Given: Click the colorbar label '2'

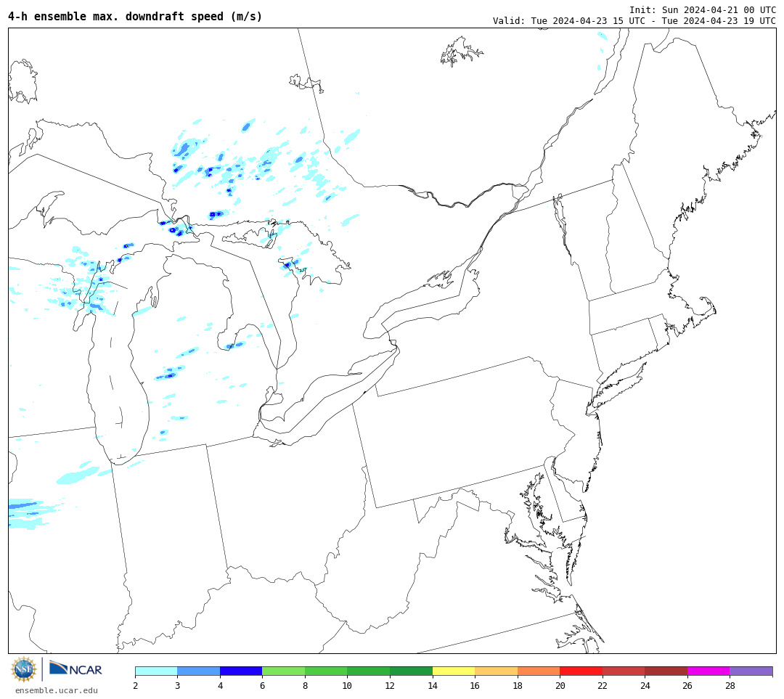Looking at the screenshot, I should coord(136,685).
